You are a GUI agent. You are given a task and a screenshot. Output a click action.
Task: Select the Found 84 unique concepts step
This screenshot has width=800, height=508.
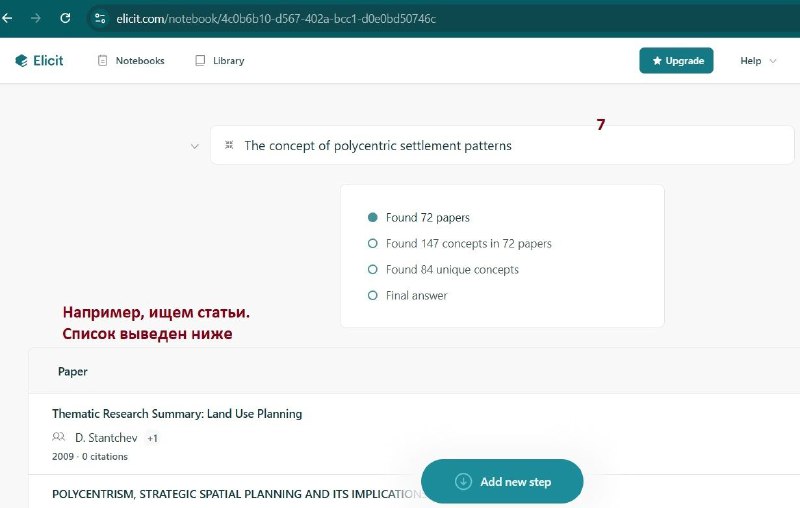pos(443,270)
